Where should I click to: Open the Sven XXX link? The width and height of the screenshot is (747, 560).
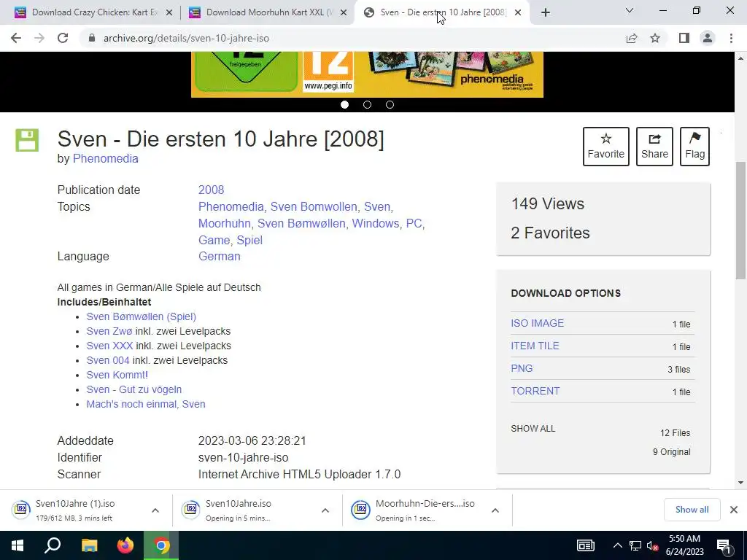click(109, 346)
